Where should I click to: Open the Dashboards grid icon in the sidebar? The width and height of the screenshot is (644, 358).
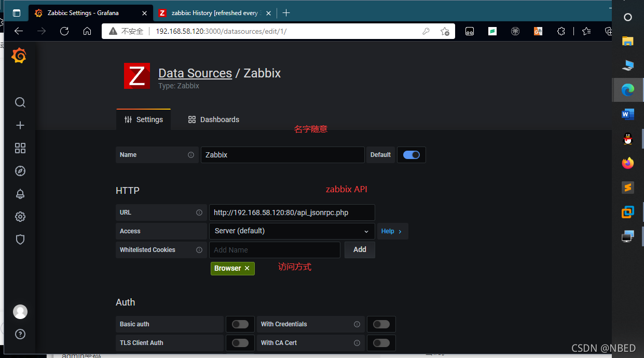(20, 148)
